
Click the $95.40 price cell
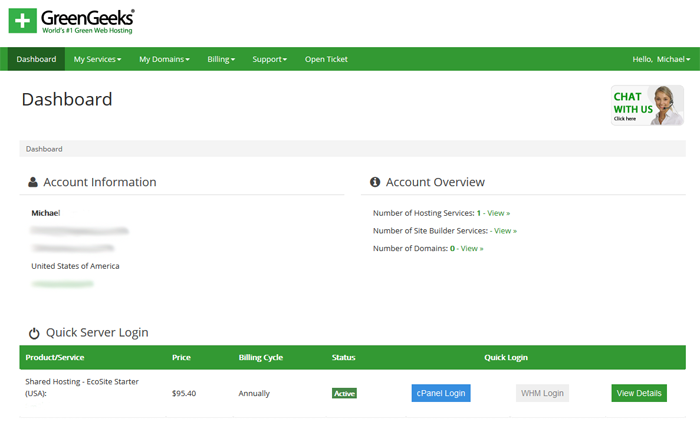coord(184,393)
